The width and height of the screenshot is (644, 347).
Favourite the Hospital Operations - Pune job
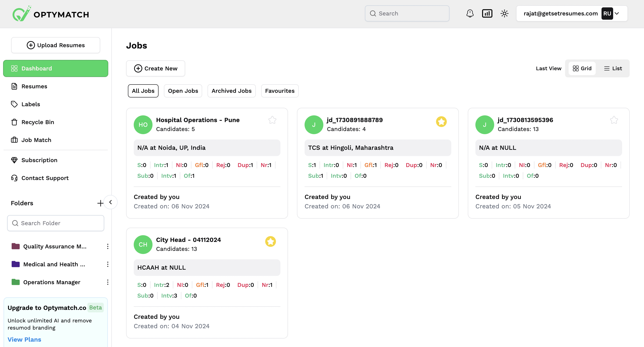point(272,120)
